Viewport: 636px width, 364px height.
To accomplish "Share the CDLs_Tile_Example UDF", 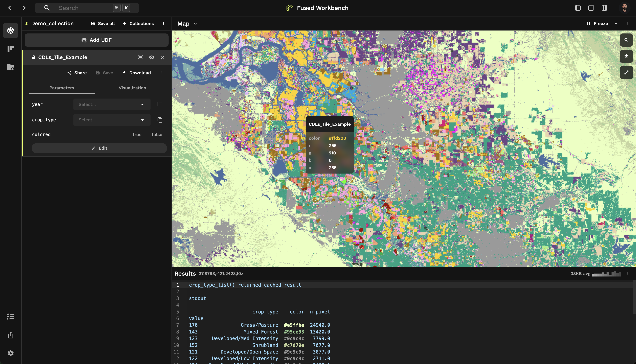I will coord(77,73).
